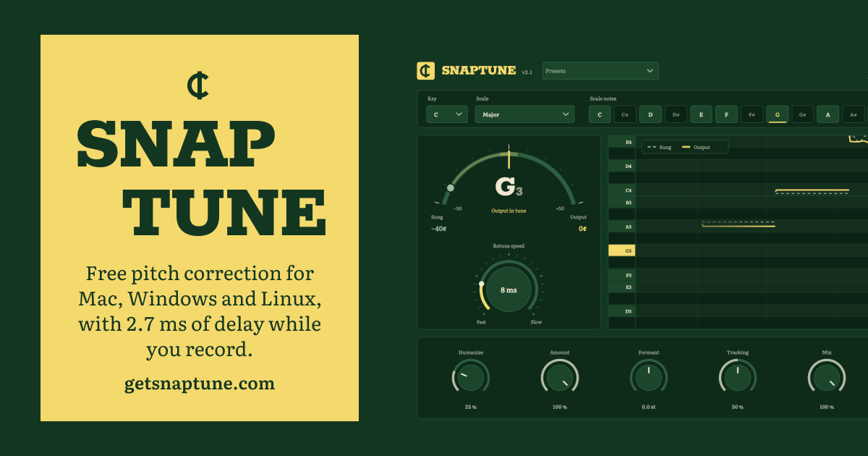Viewport: 868px width, 456px height.
Task: Click the 'Output in tune' status text
Action: (x=509, y=211)
